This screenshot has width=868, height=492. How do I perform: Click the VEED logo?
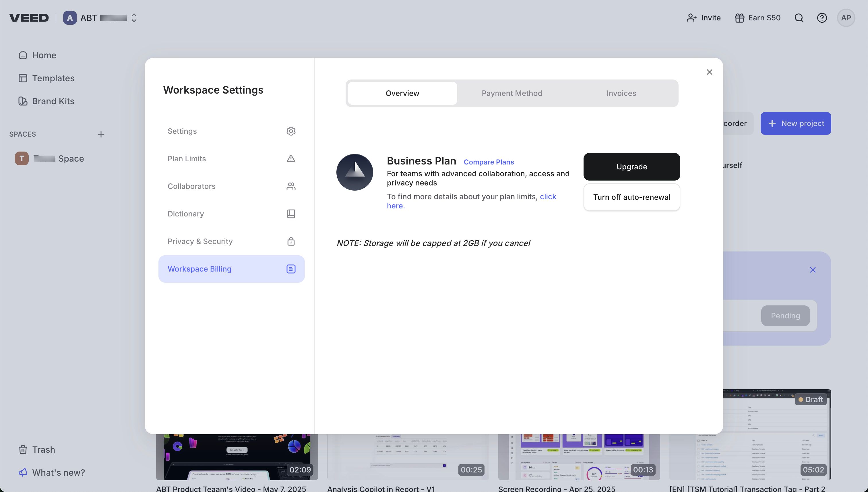(x=29, y=18)
